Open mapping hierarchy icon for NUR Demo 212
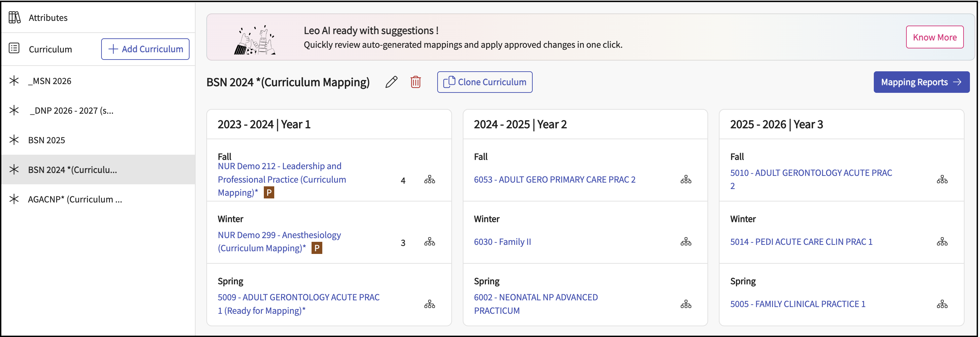Screen dimensions: 980x337 (430, 179)
